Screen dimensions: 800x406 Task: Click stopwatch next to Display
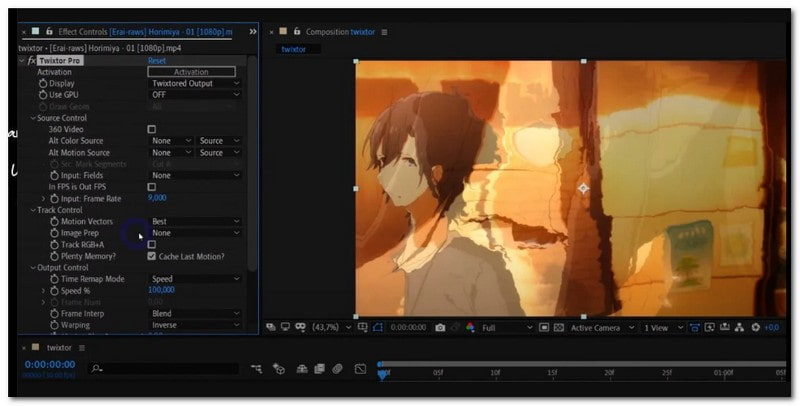[x=43, y=83]
